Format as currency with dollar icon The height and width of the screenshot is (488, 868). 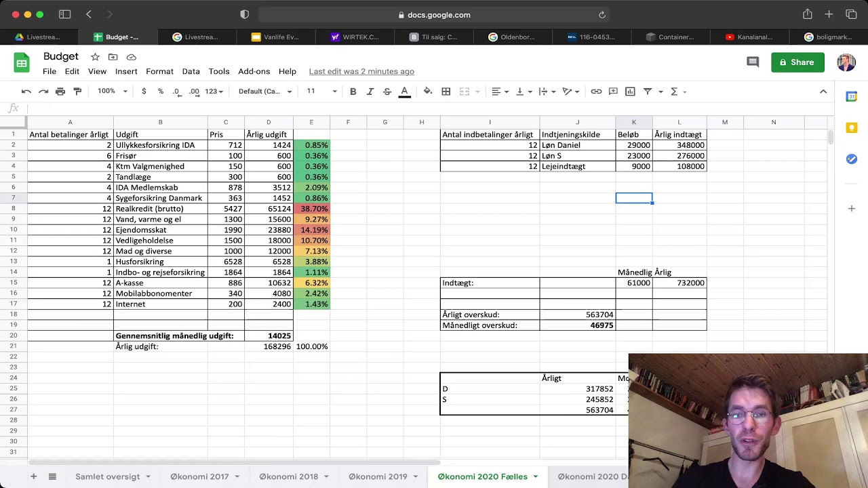tap(144, 91)
